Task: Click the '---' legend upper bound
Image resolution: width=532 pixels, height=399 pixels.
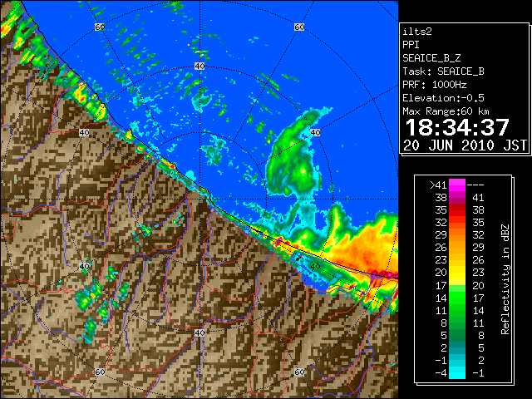Action: coord(475,185)
